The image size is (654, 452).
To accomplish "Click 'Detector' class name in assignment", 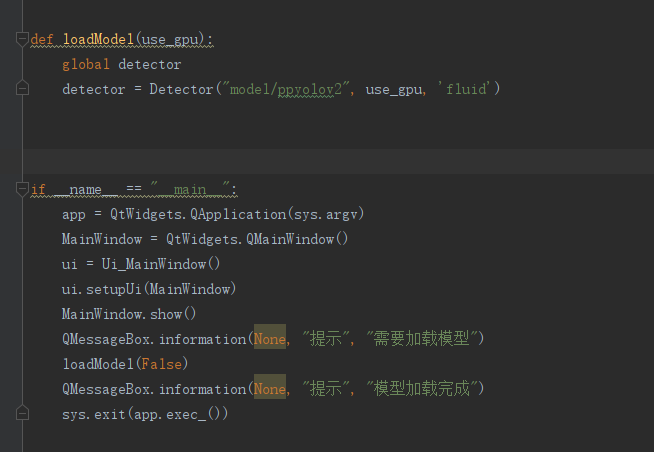I will click(x=181, y=89).
